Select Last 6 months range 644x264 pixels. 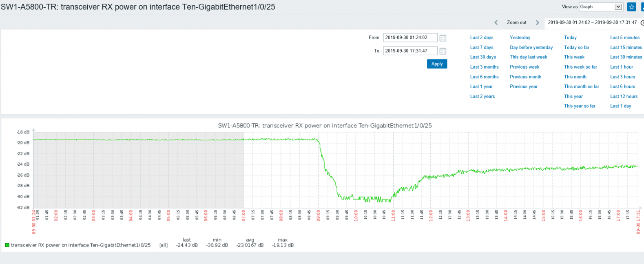point(484,77)
